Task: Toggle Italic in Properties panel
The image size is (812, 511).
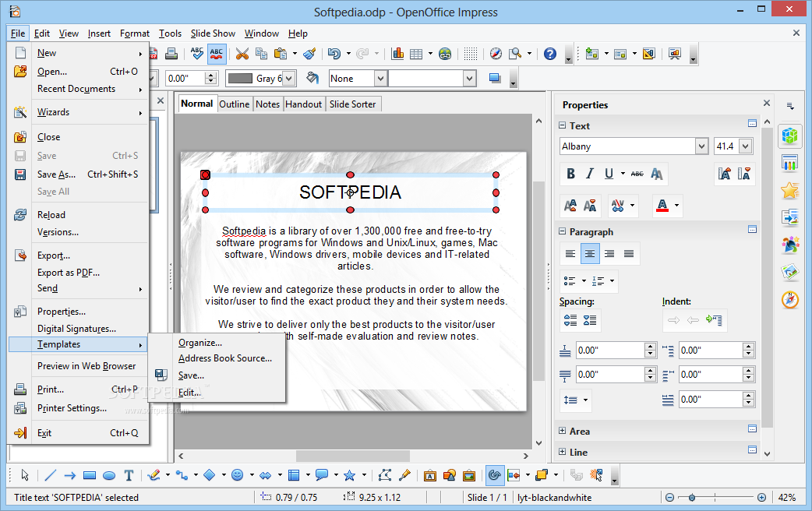Action: (589, 174)
